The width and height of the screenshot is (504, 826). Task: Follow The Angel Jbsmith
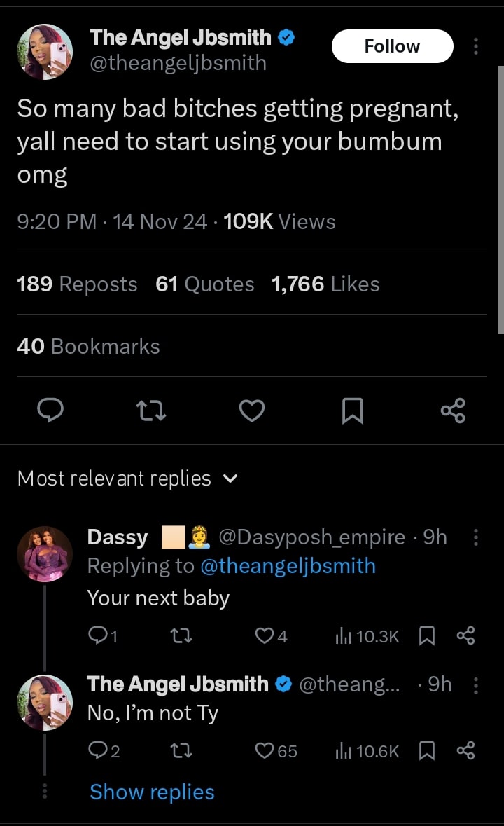click(392, 46)
